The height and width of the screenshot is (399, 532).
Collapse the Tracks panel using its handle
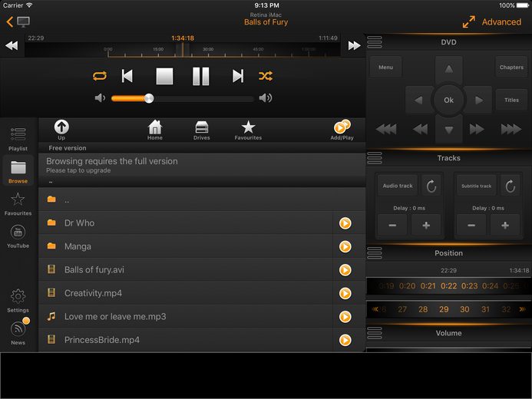tap(375, 158)
